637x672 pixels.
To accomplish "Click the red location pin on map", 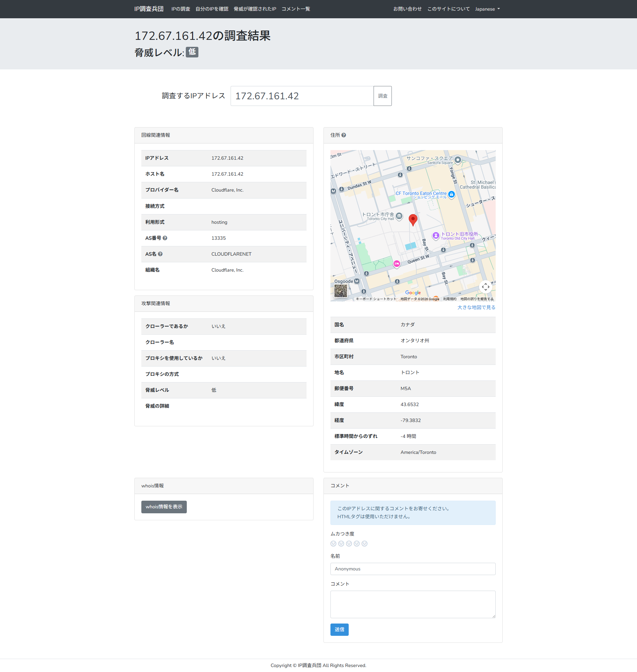I will point(413,219).
